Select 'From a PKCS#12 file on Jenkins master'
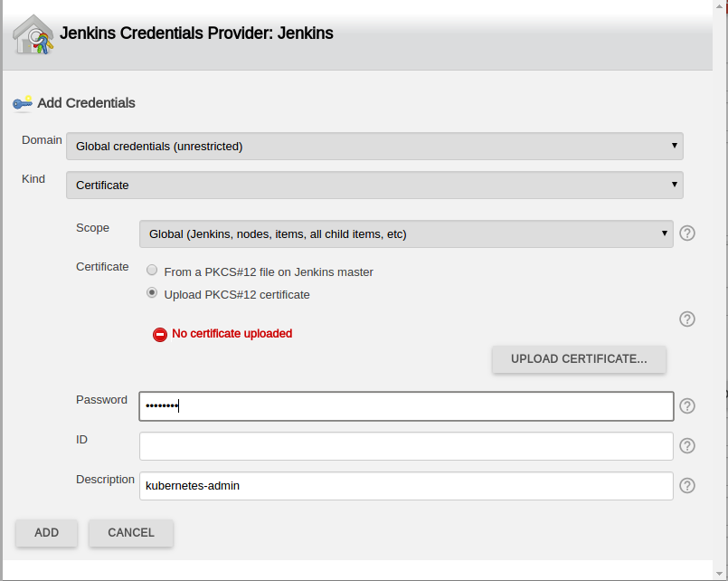Screen dimensions: 728x581 152,271
